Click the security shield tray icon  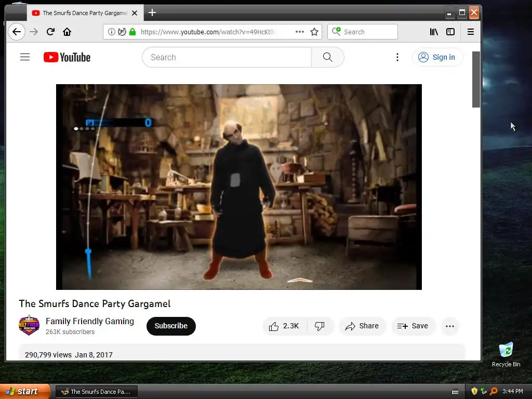[x=474, y=391]
